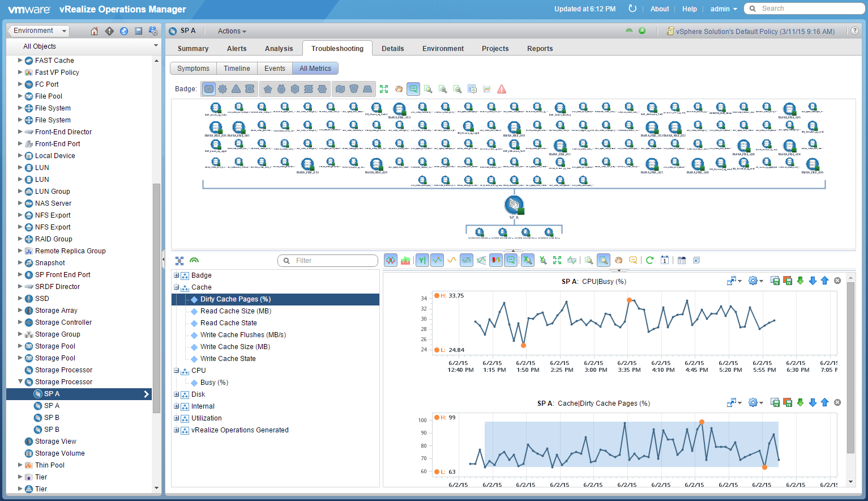This screenshot has height=501, width=868.
Task: Open the Timeline sub-tab
Action: point(237,69)
